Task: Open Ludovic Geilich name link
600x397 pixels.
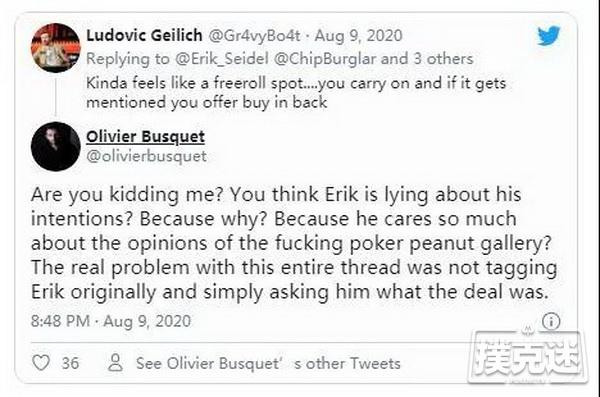Action: (144, 36)
